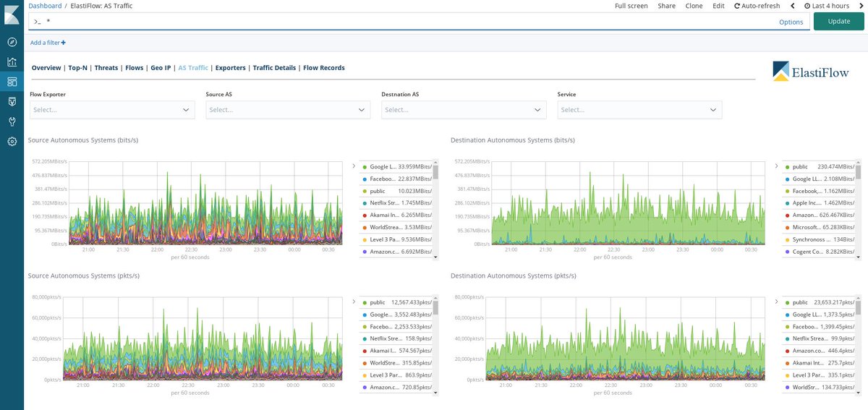Toggle legend of Source Autonomous Systems pkts/s chart
This screenshot has width=868, height=410.
[354, 302]
